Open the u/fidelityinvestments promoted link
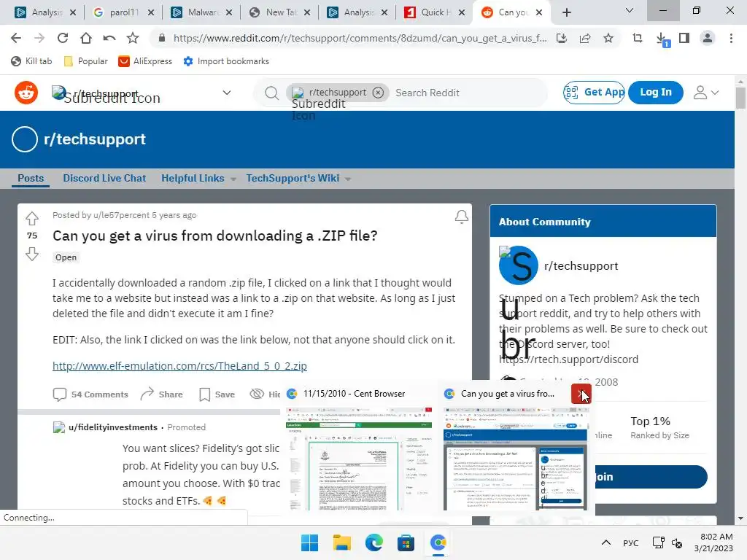Image resolution: width=747 pixels, height=560 pixels. (x=113, y=427)
